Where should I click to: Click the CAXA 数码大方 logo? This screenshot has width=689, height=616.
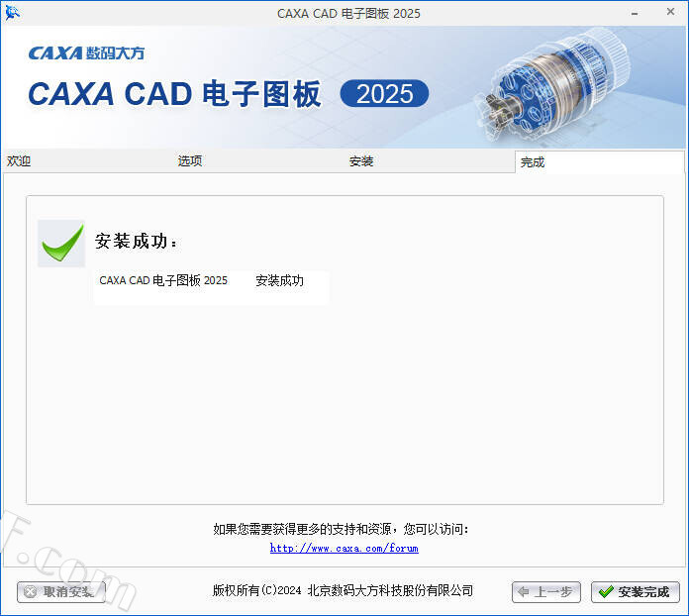click(86, 53)
